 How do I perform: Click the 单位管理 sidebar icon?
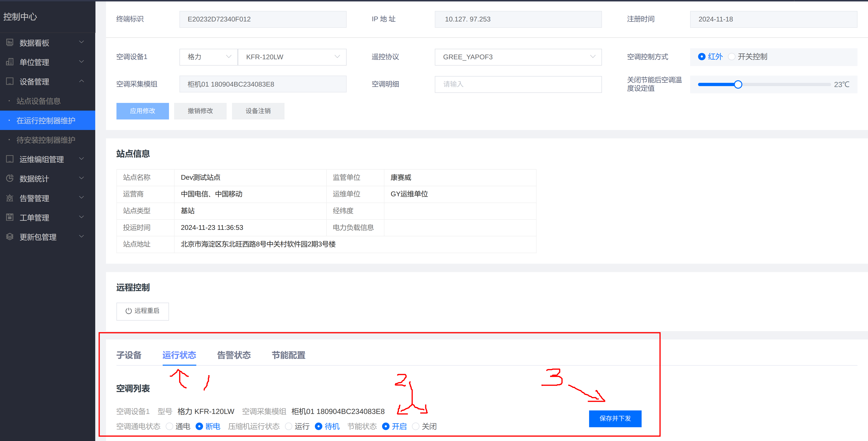tap(10, 62)
